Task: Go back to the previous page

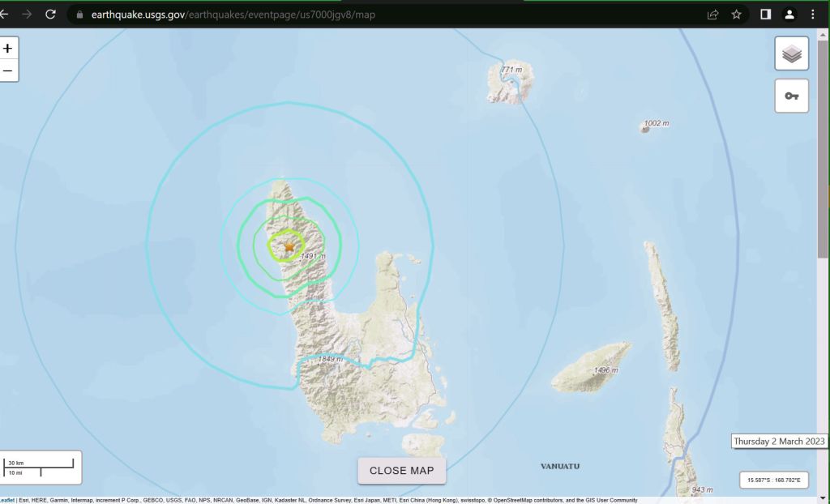Action: coord(5,15)
